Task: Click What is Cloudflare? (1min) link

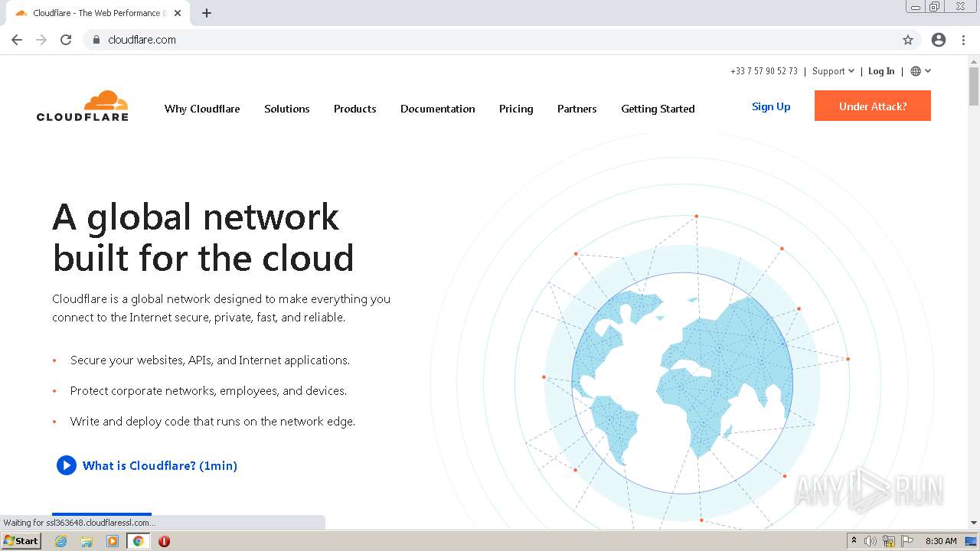Action: (160, 465)
